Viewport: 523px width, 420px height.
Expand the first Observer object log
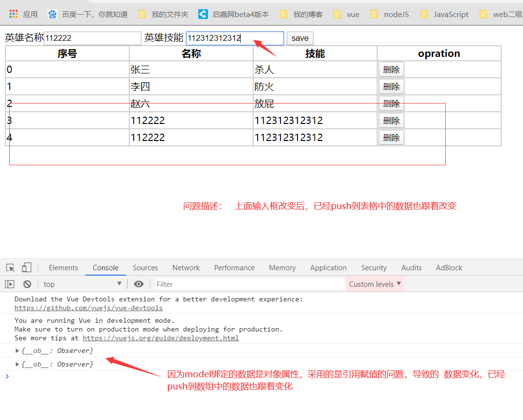pos(17,350)
